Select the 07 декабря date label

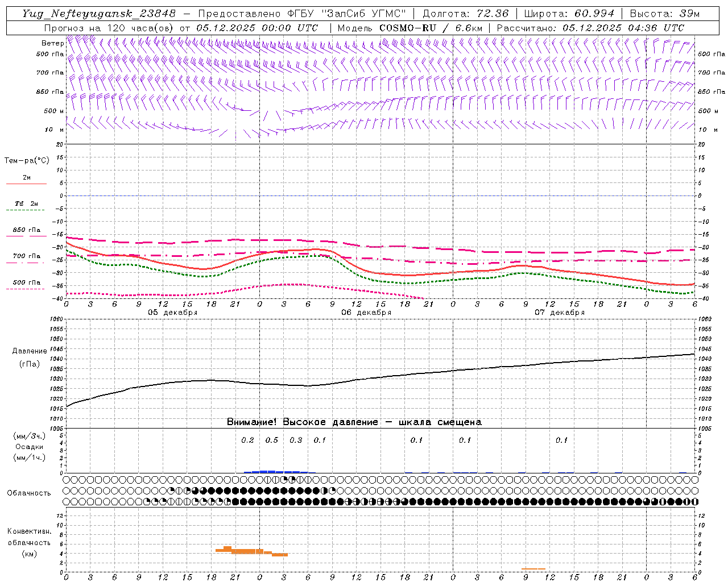560,312
